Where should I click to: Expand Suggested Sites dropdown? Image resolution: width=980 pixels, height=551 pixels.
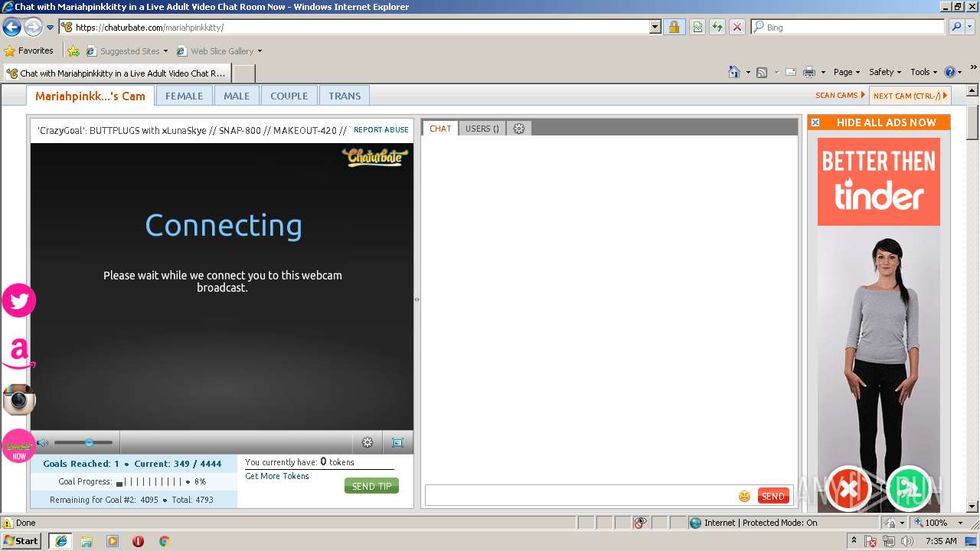[165, 51]
